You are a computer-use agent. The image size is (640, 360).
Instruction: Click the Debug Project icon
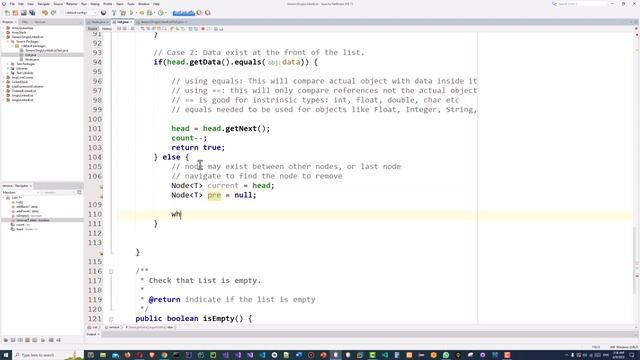tap(142, 13)
